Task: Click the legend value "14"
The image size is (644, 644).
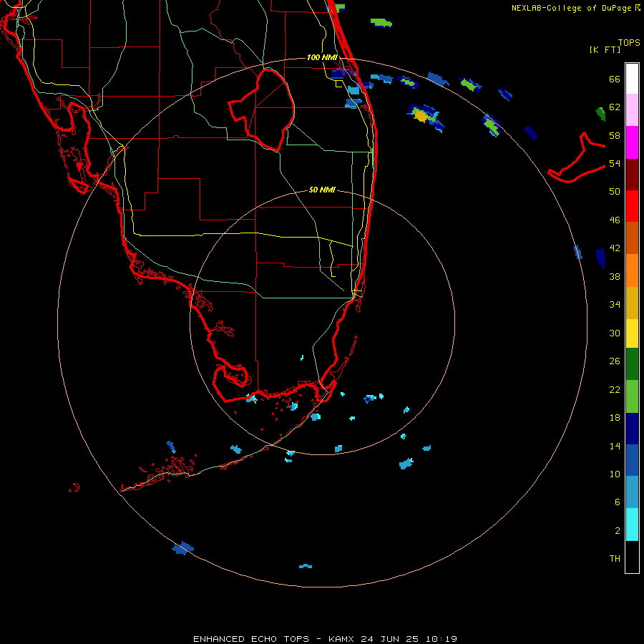Action: pyautogui.click(x=615, y=446)
